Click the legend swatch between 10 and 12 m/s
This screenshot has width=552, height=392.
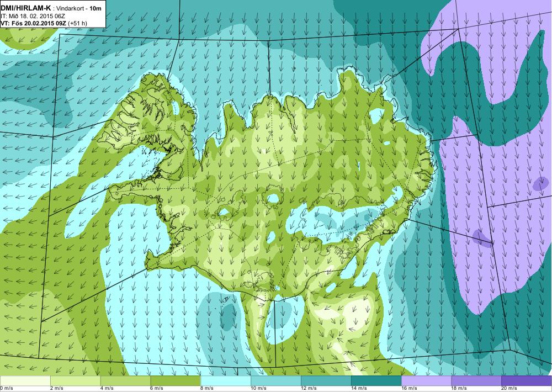pos(275,380)
